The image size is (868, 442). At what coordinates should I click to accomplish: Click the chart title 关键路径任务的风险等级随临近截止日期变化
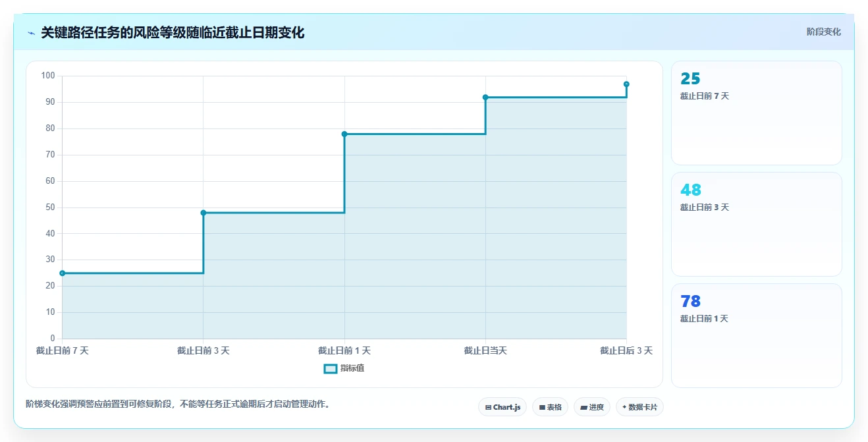(173, 33)
